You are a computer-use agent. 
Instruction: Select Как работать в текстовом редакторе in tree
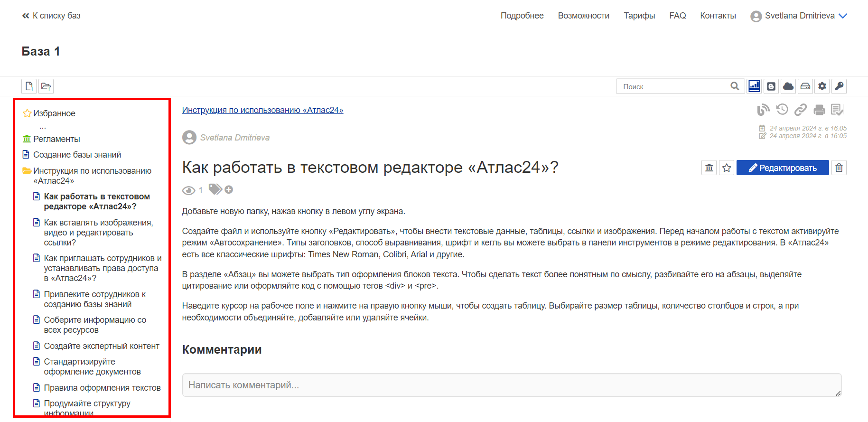(97, 201)
